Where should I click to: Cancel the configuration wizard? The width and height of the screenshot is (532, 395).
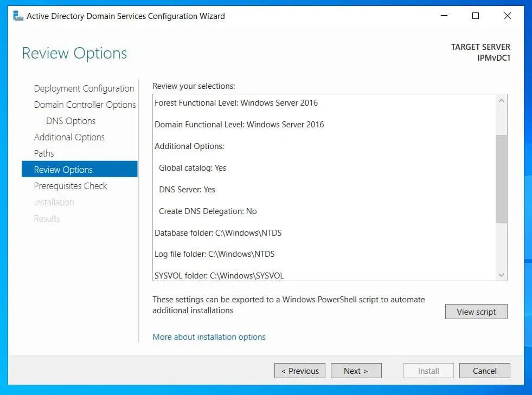[x=484, y=371]
